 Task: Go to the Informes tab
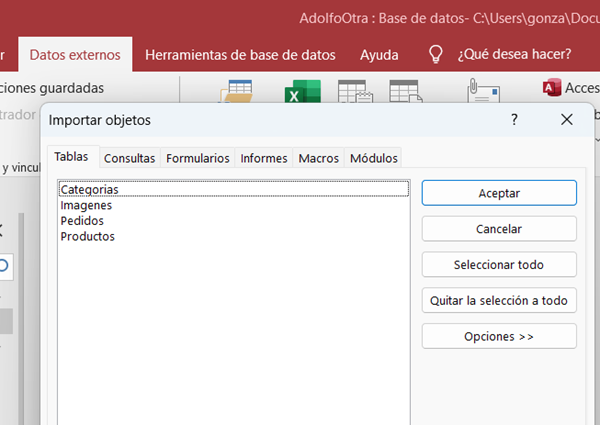point(264,158)
